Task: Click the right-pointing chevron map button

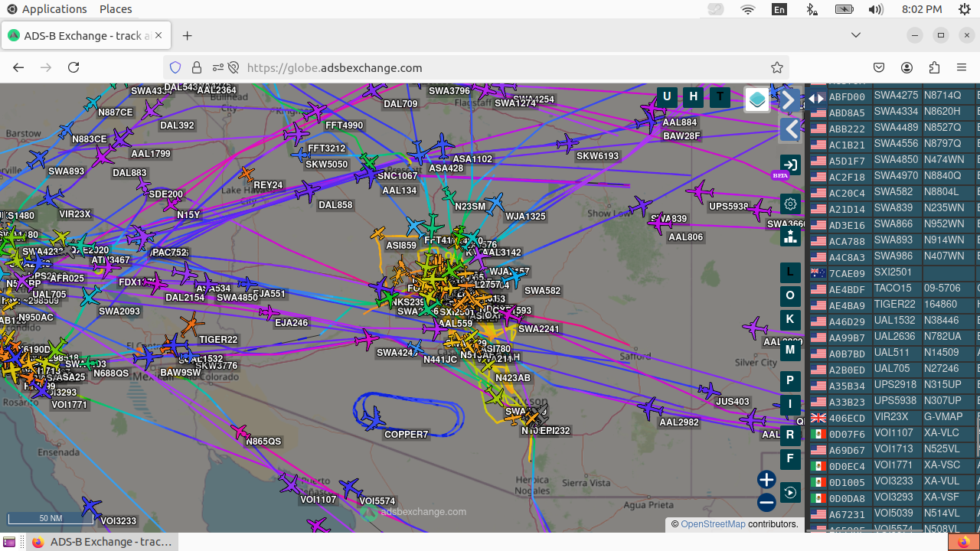Action: [x=789, y=99]
